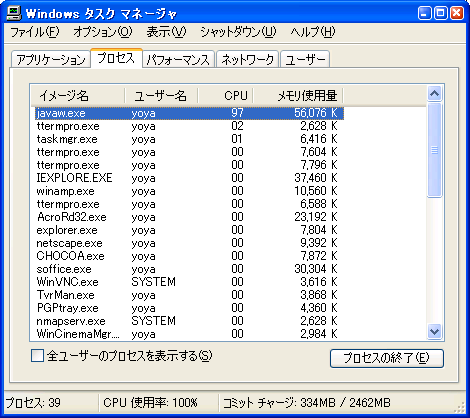Screen dimensions: 470x418
Task: Select ttermpro.exe using 7,796 K
Action: (189, 165)
